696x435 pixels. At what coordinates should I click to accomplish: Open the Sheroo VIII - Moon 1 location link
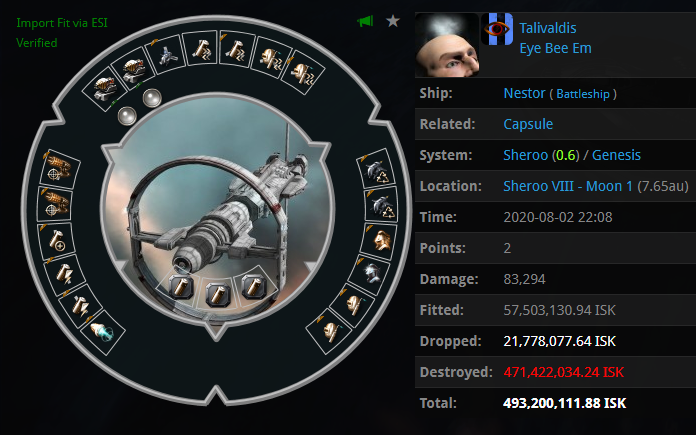[x=568, y=186]
